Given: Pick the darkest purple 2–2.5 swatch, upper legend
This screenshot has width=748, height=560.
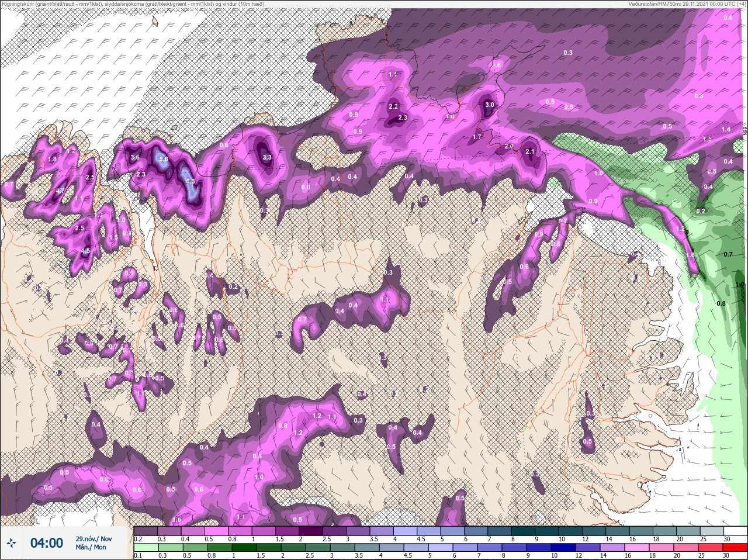Looking at the screenshot, I should [x=311, y=531].
